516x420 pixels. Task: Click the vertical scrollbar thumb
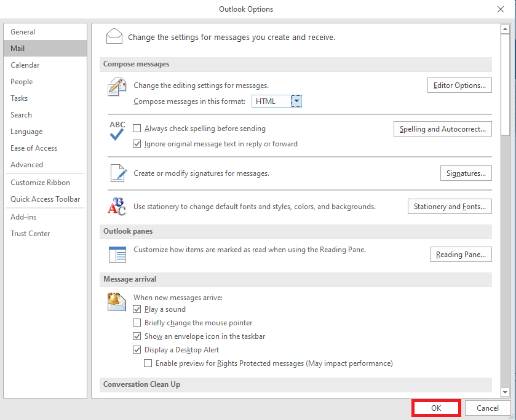[x=505, y=85]
